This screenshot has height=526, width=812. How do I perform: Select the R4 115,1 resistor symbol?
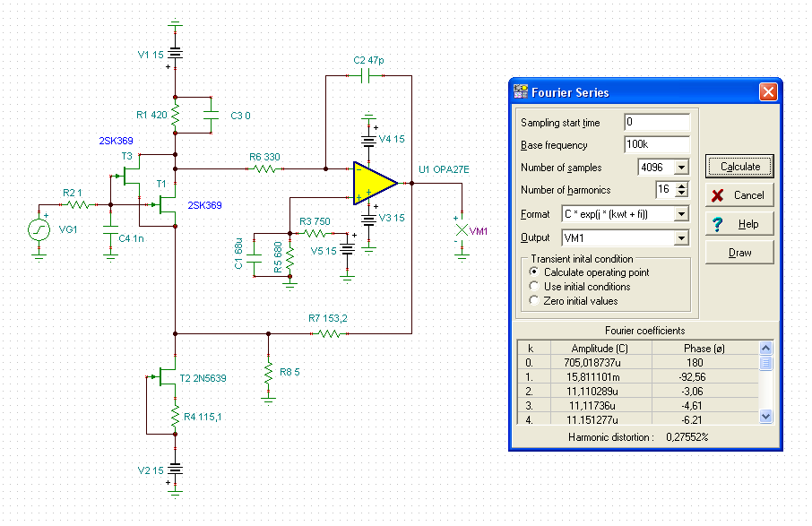175,417
